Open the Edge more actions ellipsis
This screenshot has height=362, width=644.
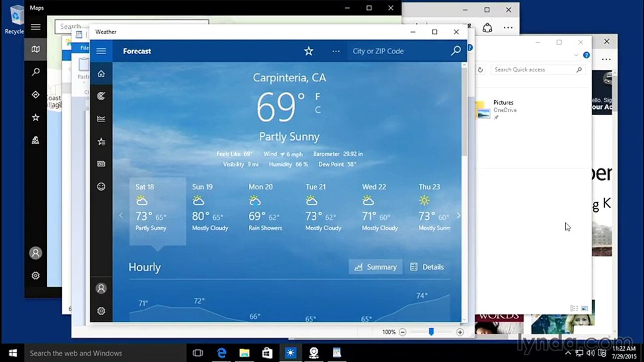508,28
